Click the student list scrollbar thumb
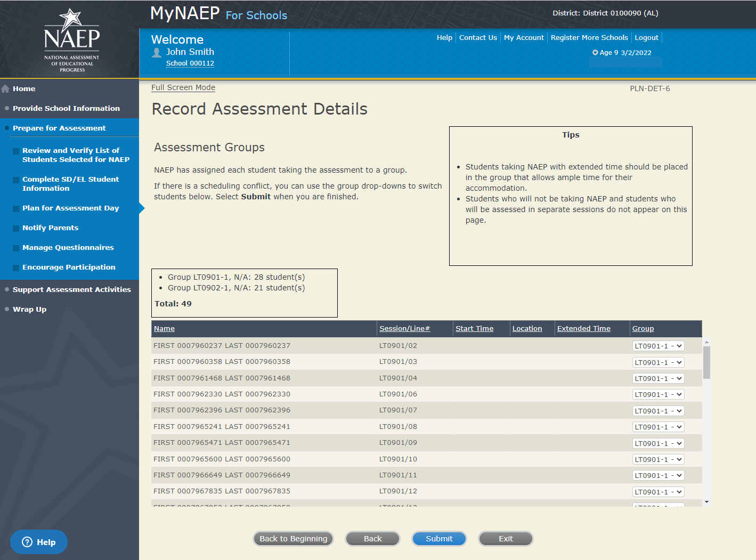The image size is (756, 560). (706, 362)
